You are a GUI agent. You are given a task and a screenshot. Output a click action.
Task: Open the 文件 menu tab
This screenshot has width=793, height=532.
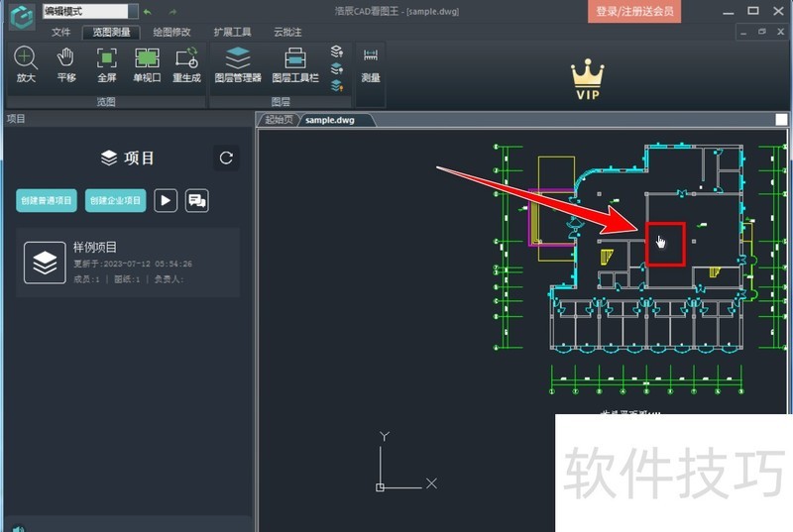click(x=61, y=32)
